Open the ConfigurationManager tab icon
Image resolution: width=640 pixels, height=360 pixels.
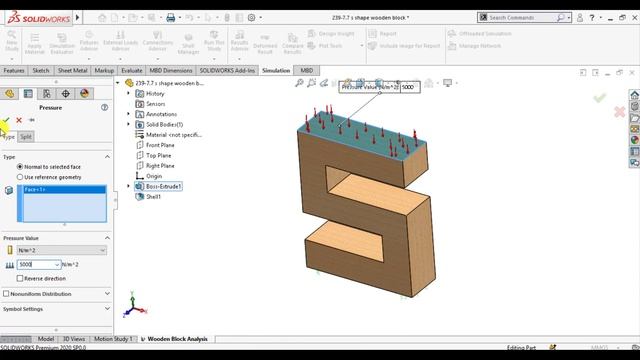coord(47,94)
